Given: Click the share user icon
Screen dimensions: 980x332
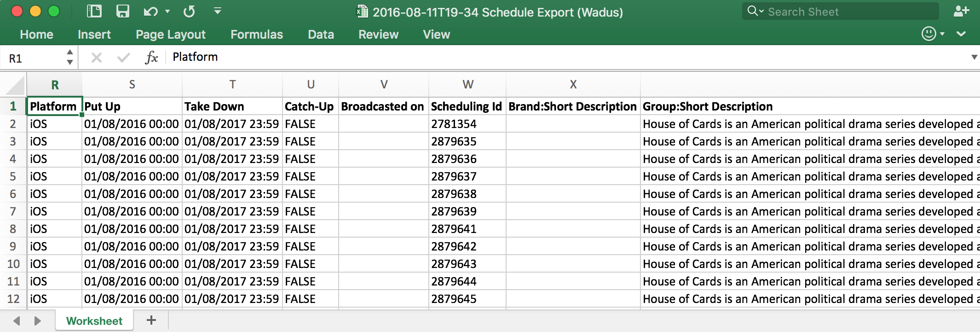Looking at the screenshot, I should tap(961, 11).
